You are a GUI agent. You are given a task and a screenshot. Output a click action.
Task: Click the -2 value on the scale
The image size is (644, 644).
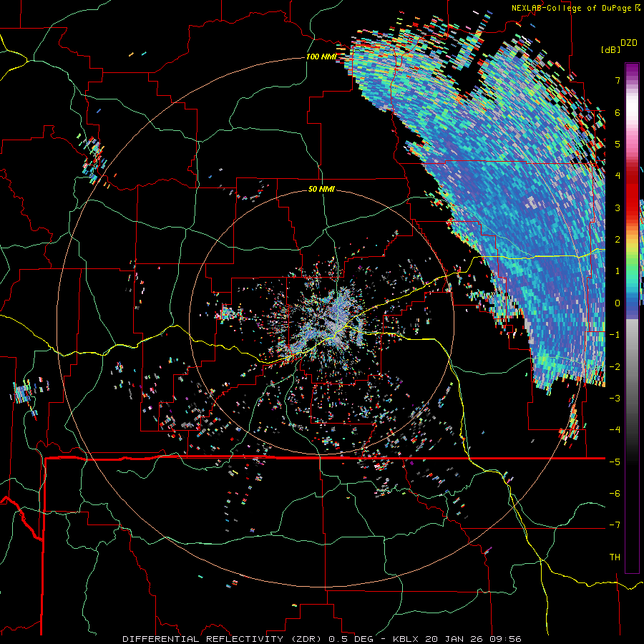615,367
